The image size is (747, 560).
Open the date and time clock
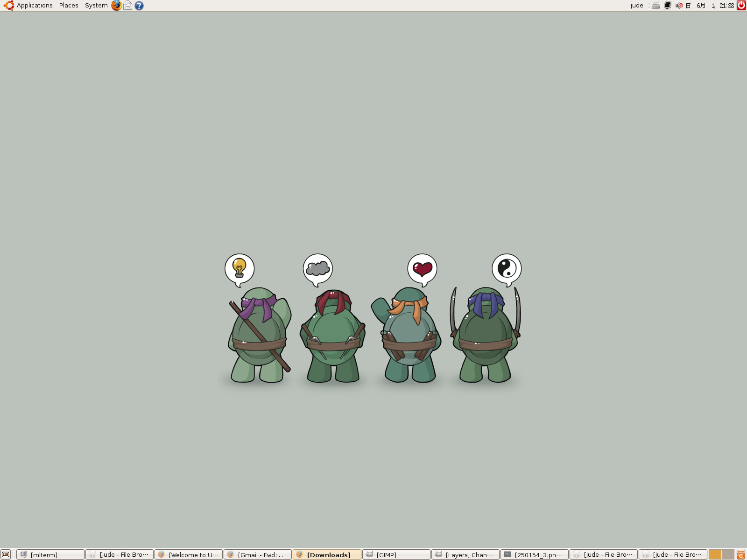(710, 6)
